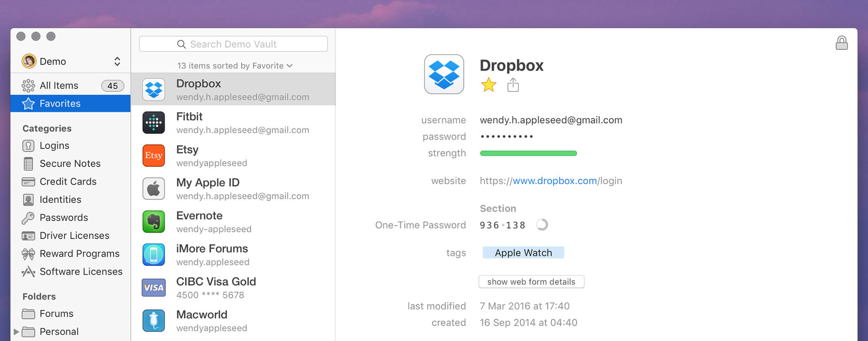
Task: Click the Personal folder icon
Action: point(28,332)
